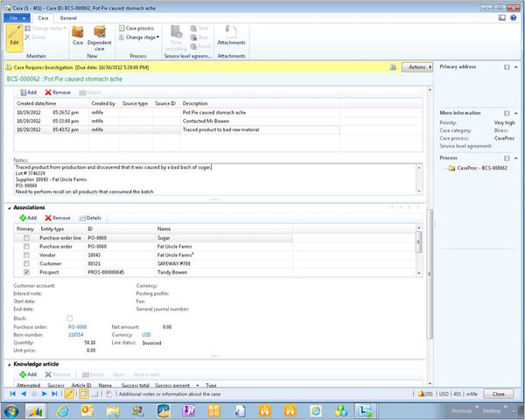Image resolution: width=525 pixels, height=420 pixels.
Task: Open Attachments from the ribbon
Action: (x=232, y=36)
